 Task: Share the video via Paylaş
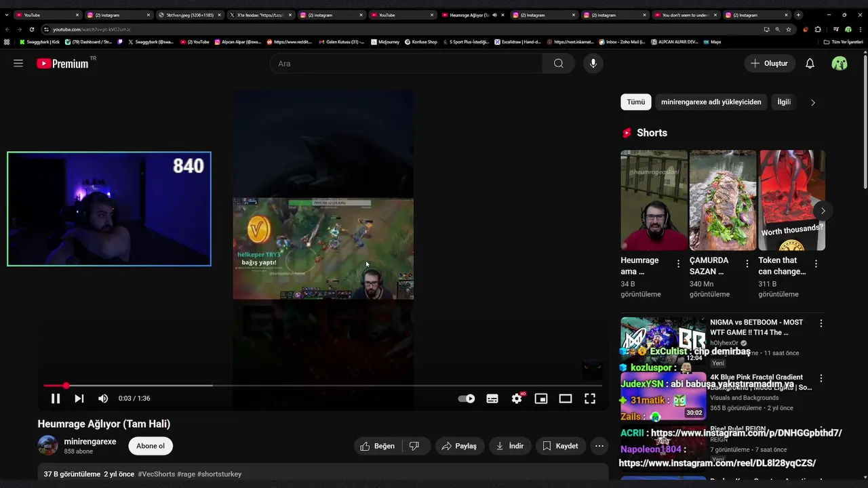(x=459, y=446)
